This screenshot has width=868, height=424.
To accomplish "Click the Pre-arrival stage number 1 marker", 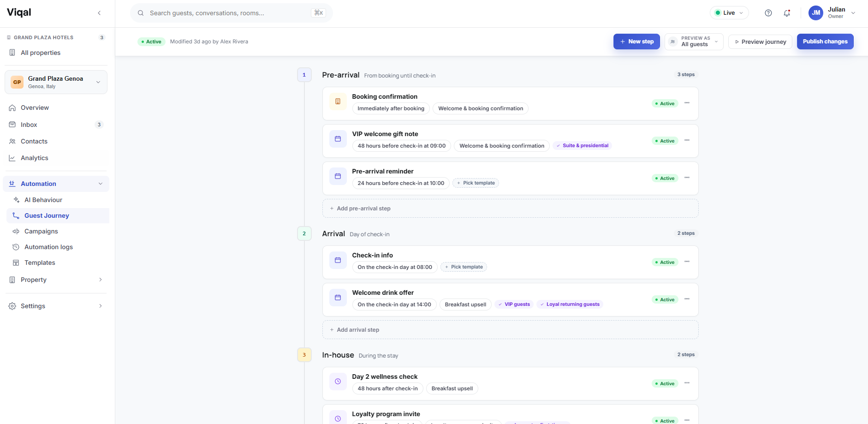I will point(304,75).
